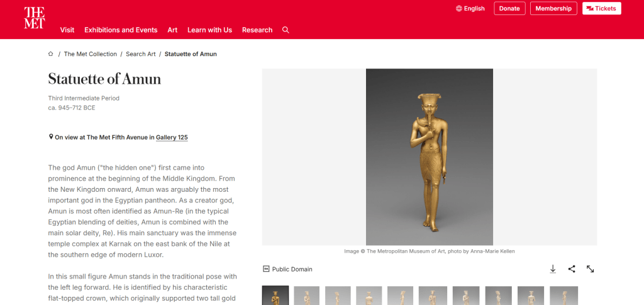Click the Tickets button
Screen dimensions: 644x305
(x=601, y=8)
